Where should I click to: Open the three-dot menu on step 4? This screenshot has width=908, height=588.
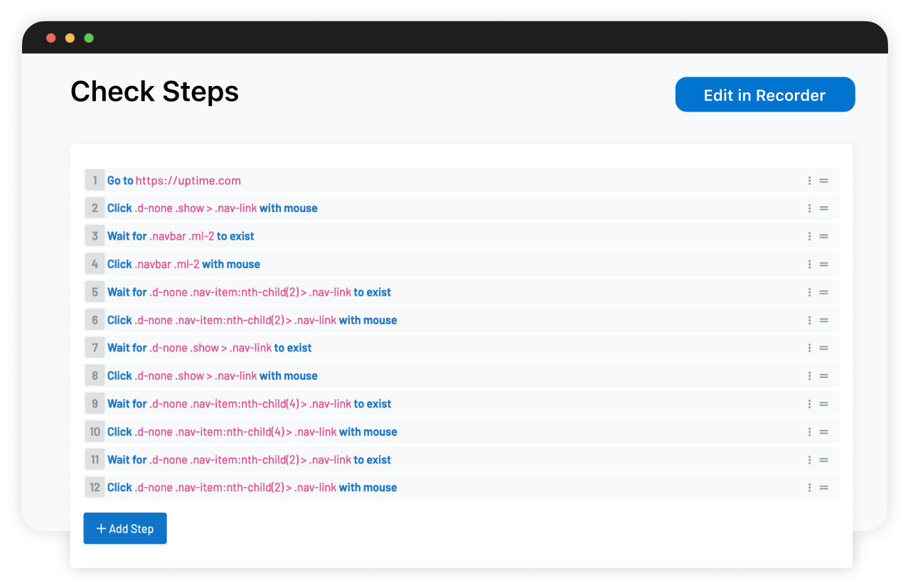click(809, 264)
